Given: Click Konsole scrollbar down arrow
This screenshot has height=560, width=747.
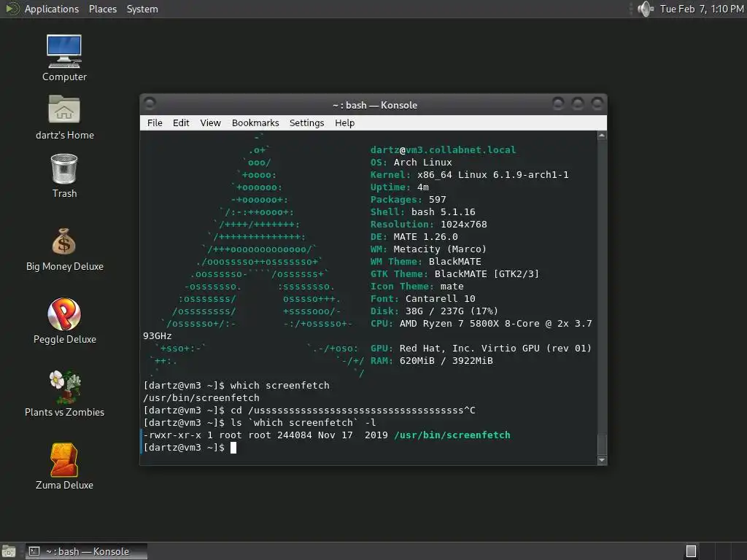Looking at the screenshot, I should point(602,460).
